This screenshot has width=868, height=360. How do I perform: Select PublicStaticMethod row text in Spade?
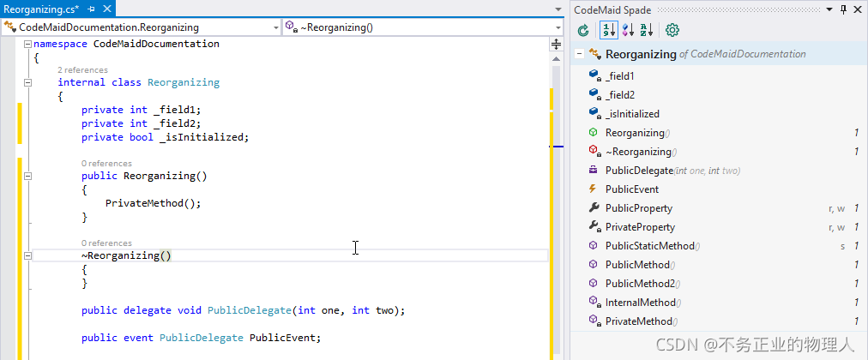(x=653, y=245)
